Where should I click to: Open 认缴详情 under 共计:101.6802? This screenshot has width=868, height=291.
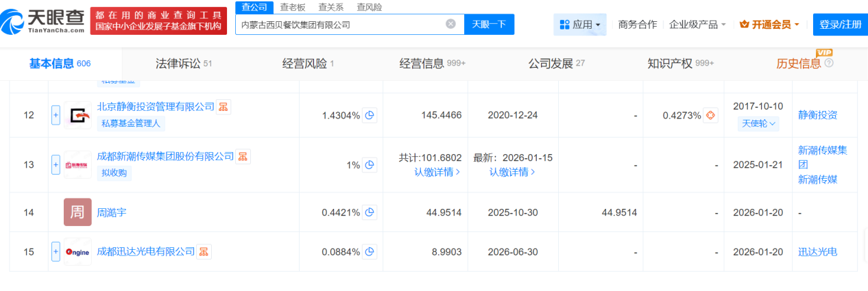tap(437, 172)
